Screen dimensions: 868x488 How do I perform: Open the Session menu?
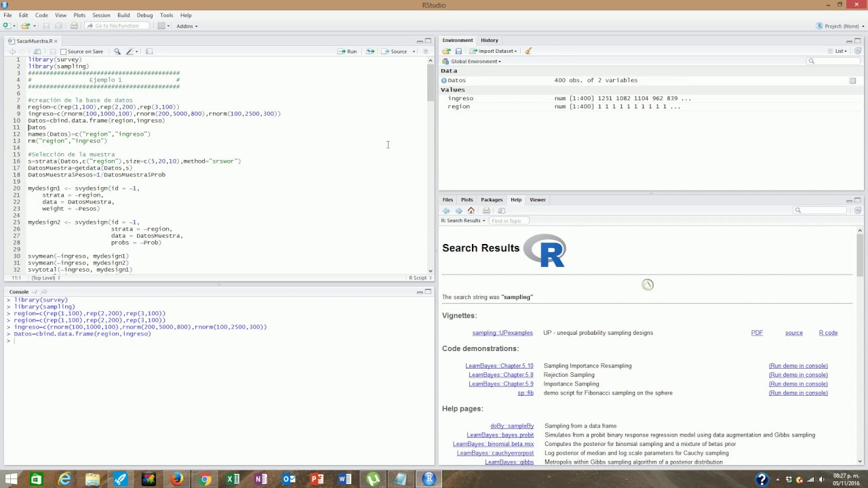tap(101, 15)
